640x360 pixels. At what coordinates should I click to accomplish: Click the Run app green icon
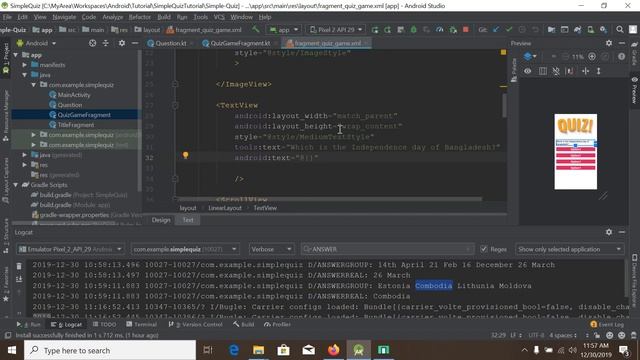click(x=375, y=29)
